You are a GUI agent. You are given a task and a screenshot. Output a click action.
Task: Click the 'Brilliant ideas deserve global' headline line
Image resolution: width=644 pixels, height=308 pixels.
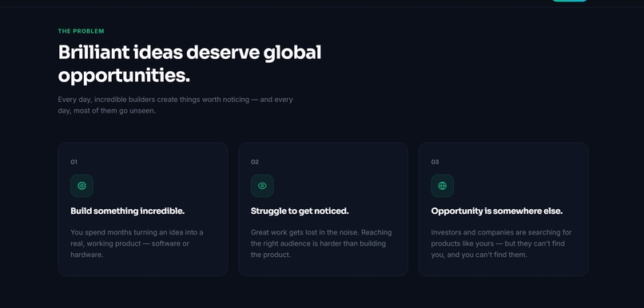pos(189,53)
